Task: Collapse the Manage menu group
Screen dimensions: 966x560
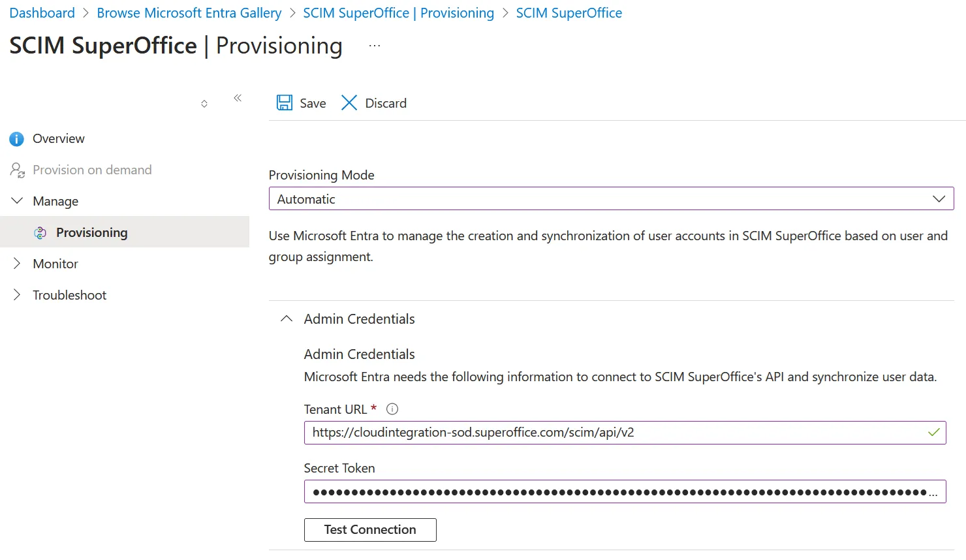Action: tap(17, 201)
